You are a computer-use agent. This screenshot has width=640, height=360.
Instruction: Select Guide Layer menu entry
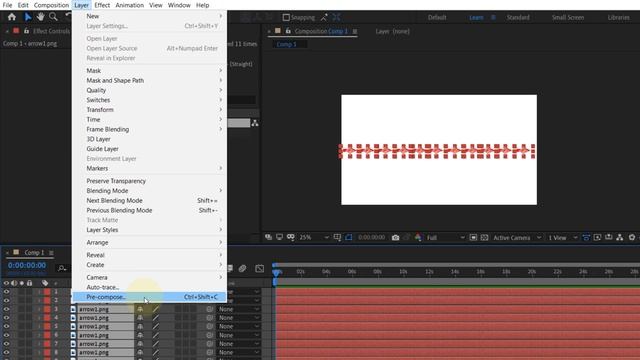[x=149, y=149]
